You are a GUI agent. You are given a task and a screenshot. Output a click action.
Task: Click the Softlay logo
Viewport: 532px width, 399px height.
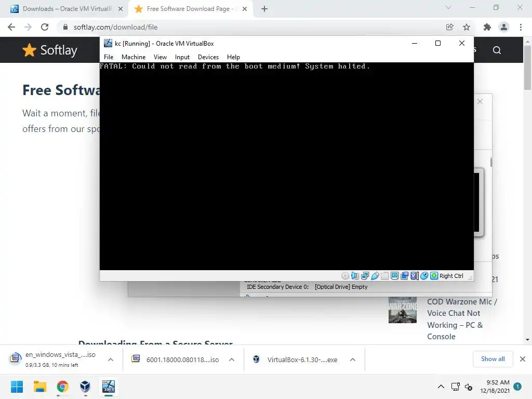[50, 50]
